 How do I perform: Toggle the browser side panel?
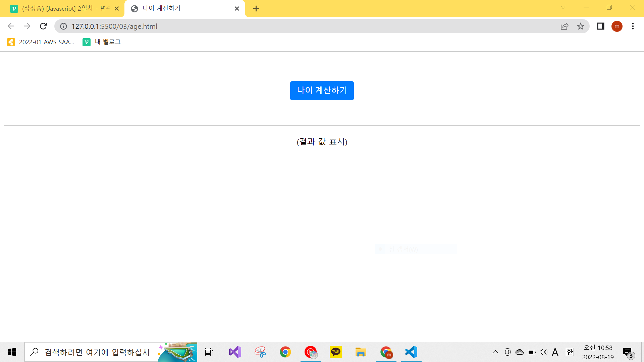(600, 26)
